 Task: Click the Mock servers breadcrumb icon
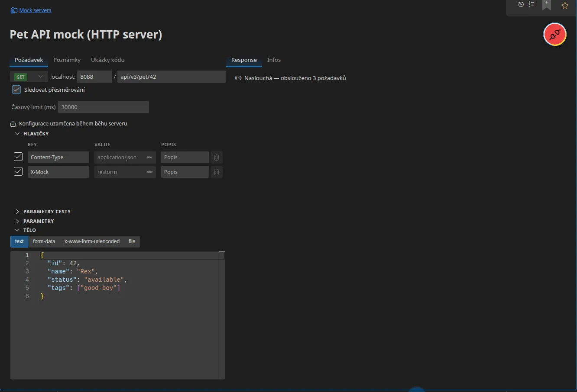14,10
